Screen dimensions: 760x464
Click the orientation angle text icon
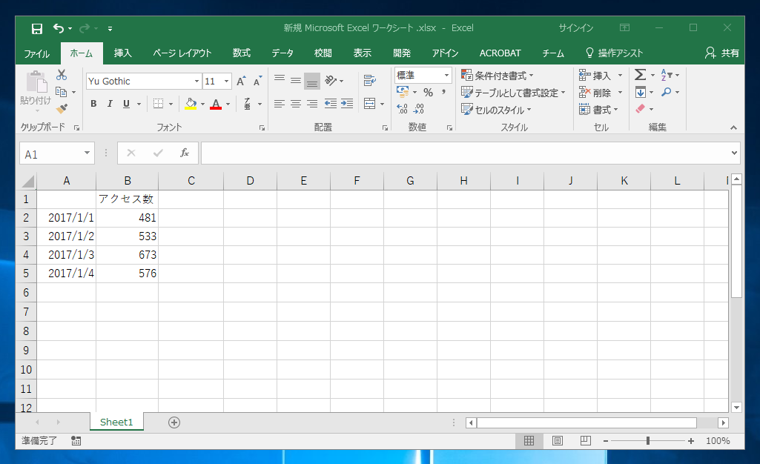pyautogui.click(x=331, y=80)
